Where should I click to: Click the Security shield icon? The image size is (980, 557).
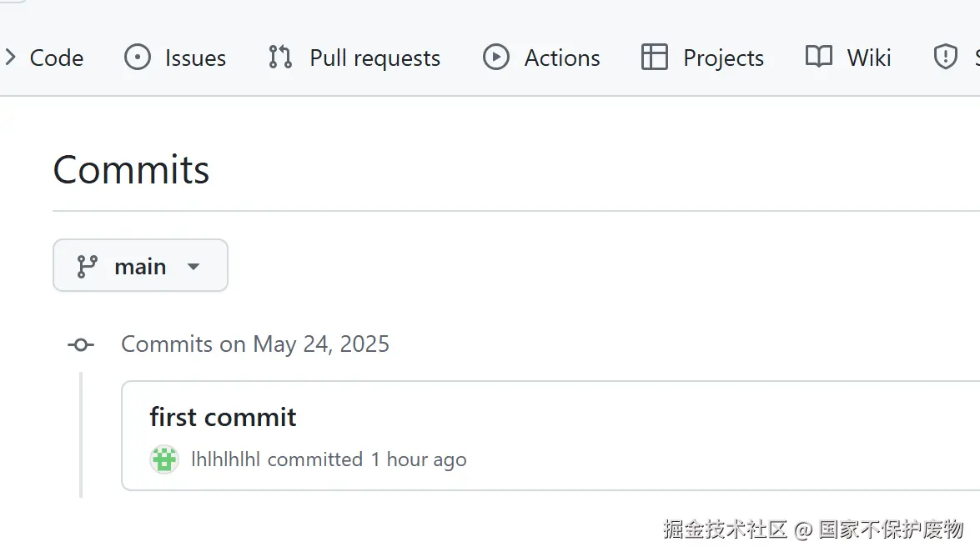click(945, 58)
